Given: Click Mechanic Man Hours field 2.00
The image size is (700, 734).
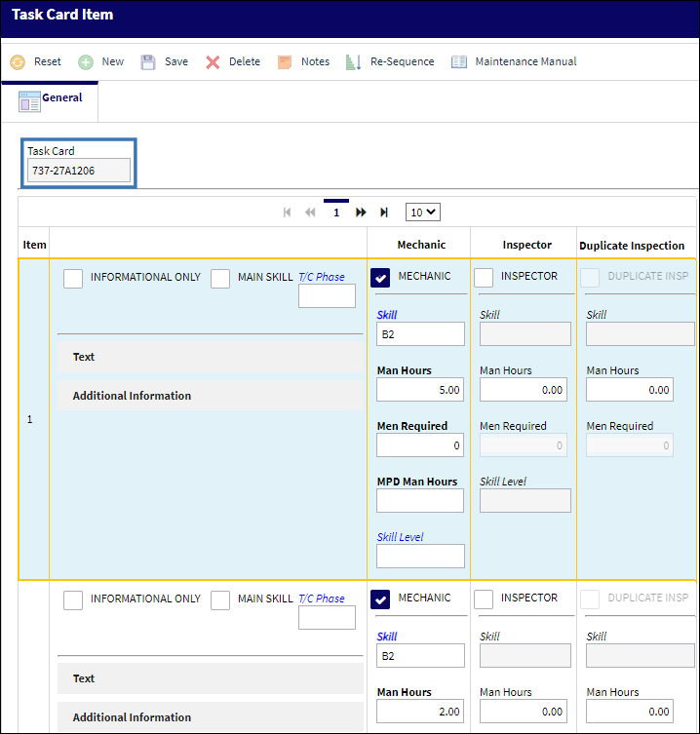Looking at the screenshot, I should click(x=420, y=711).
